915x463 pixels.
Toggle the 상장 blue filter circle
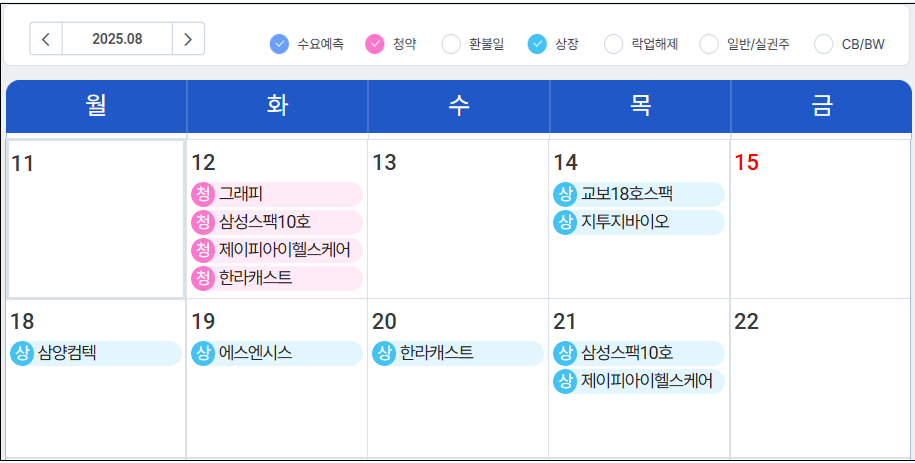click(538, 44)
